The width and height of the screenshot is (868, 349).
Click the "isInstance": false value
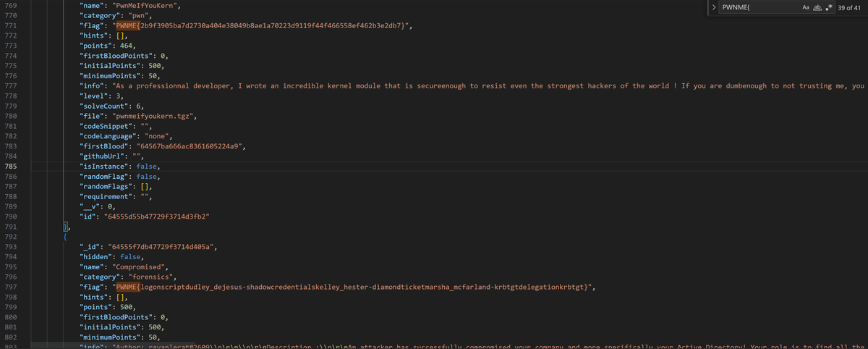[x=148, y=166]
